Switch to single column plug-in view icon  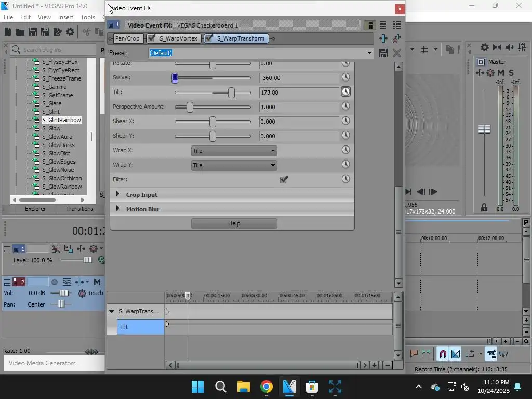[370, 25]
